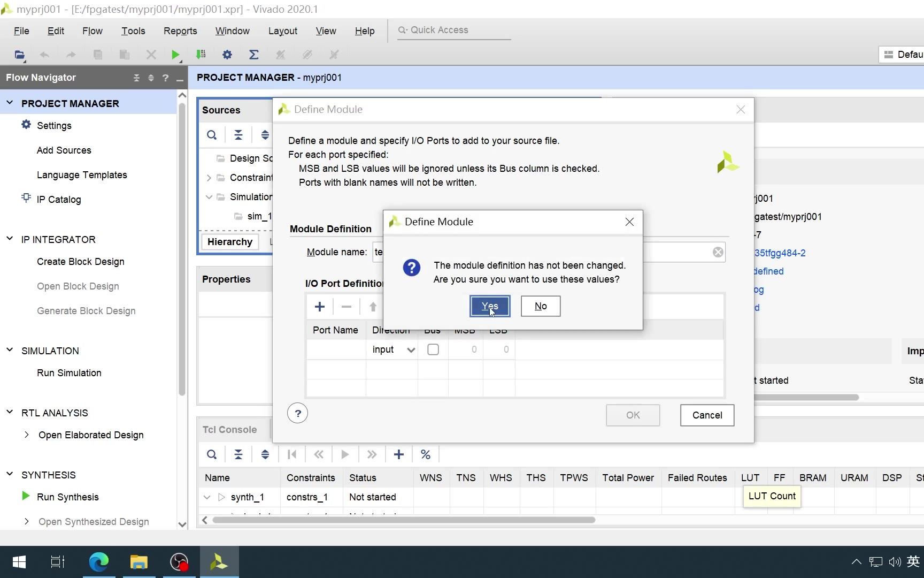Open Flow Navigator help question icon
The width and height of the screenshot is (924, 578).
(x=165, y=78)
